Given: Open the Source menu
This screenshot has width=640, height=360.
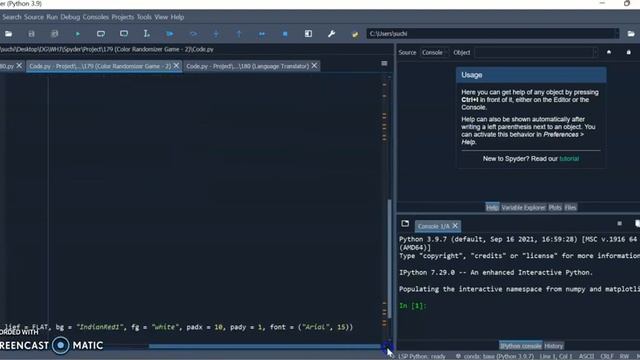Looking at the screenshot, I should click(x=33, y=17).
